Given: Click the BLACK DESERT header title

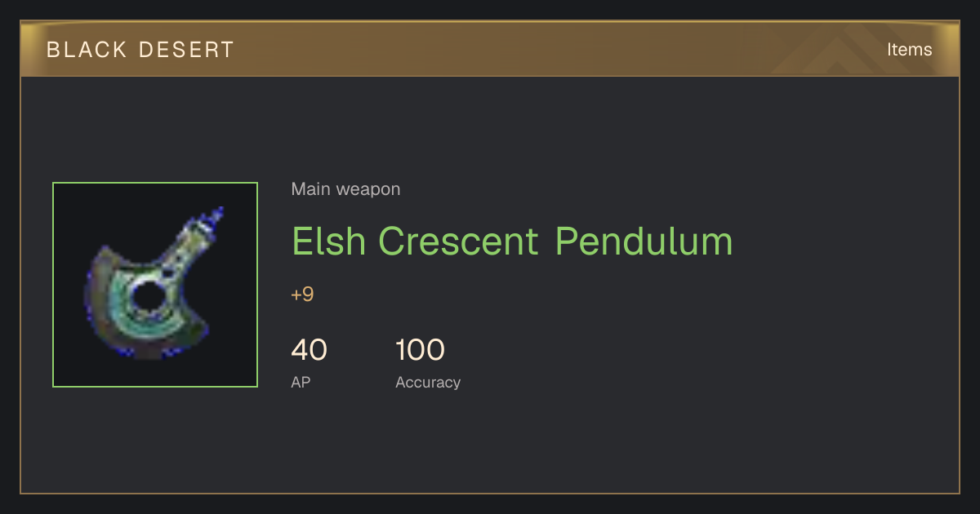Looking at the screenshot, I should pos(140,50).
